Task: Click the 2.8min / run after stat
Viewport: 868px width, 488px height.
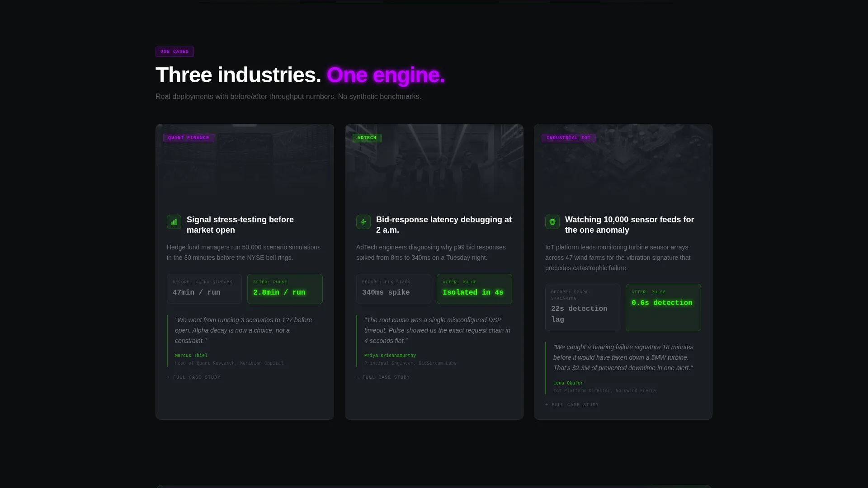Action: point(285,289)
